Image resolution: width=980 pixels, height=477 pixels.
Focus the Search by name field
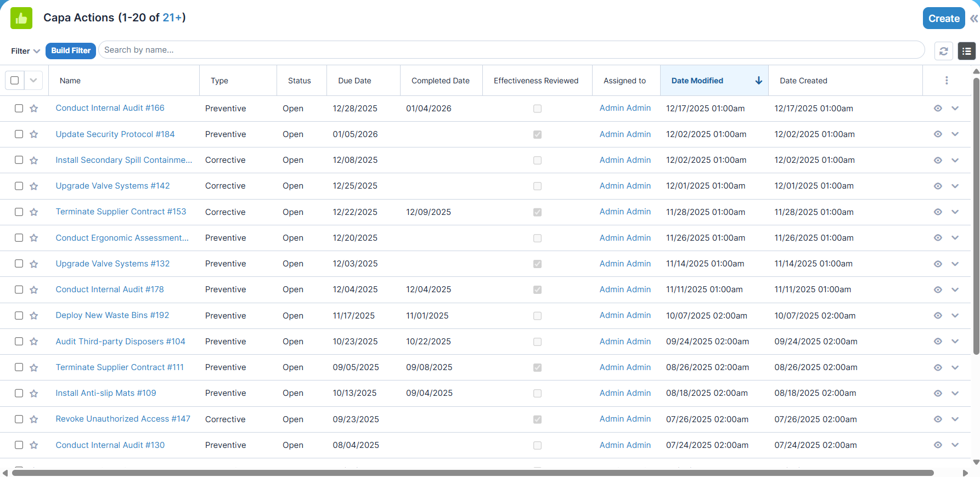[x=511, y=50]
